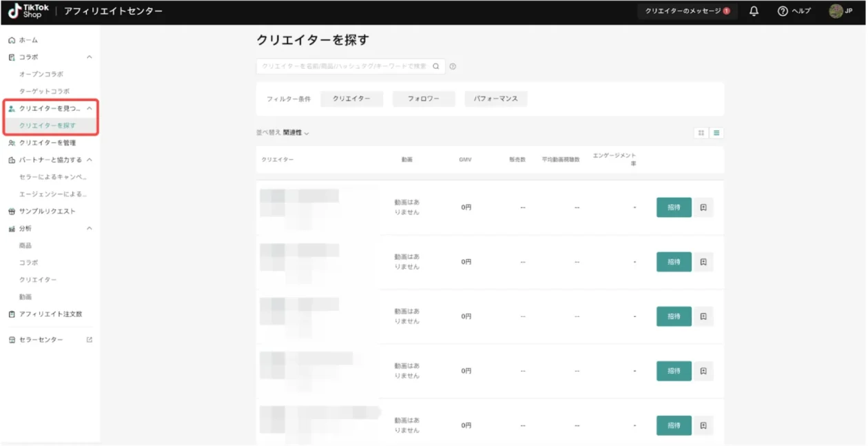This screenshot has width=868, height=446.
Task: Open クリエイターのメッセージ button
Action: pyautogui.click(x=687, y=12)
